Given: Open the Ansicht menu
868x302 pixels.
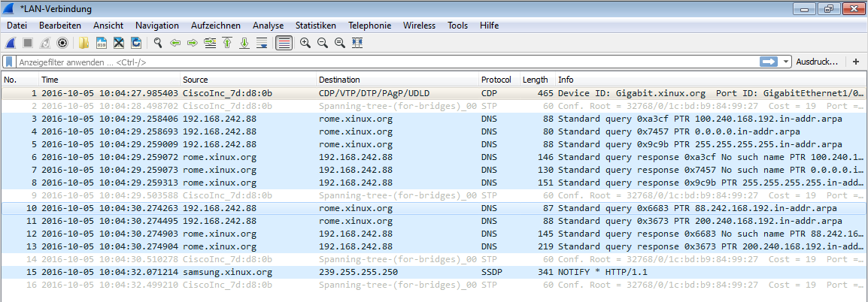Looking at the screenshot, I should (x=108, y=26).
